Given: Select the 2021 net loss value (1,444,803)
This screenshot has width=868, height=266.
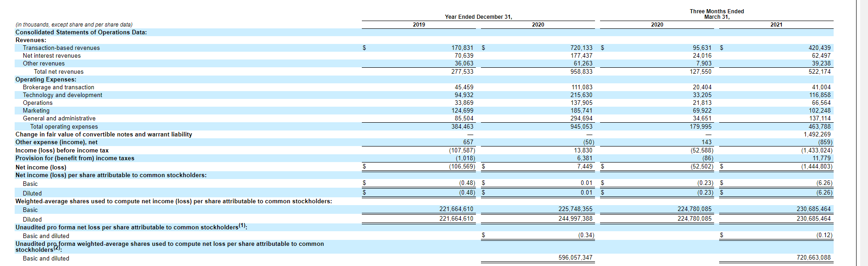Looking at the screenshot, I should click(x=817, y=167).
